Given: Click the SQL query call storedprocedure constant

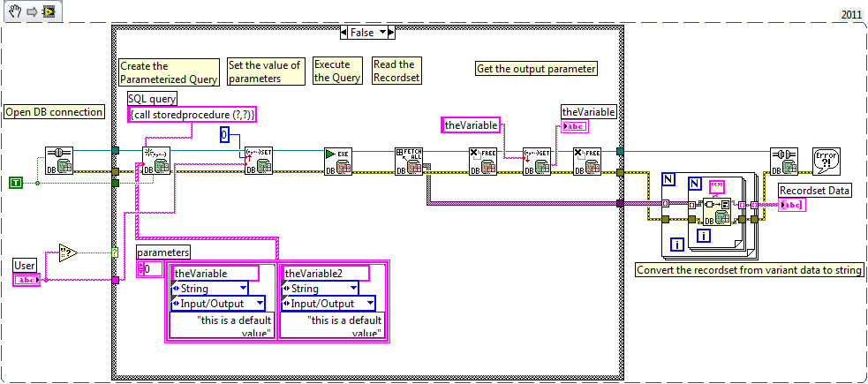Looking at the screenshot, I should (193, 115).
